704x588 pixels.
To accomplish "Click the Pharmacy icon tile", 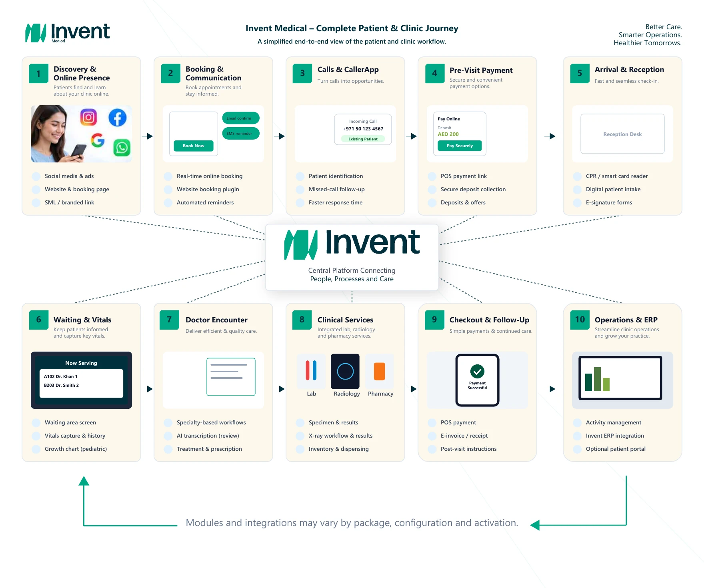I will click(380, 371).
